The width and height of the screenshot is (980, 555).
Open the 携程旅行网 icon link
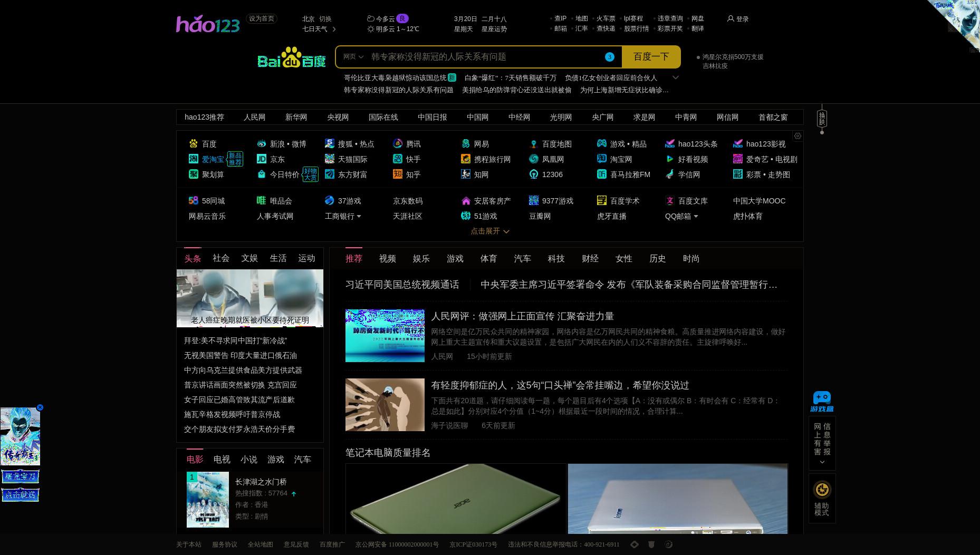[466, 159]
